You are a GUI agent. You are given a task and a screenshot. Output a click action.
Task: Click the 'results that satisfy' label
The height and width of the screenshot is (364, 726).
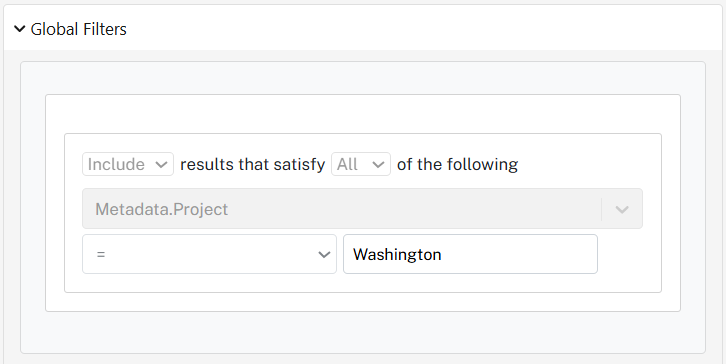coord(252,164)
